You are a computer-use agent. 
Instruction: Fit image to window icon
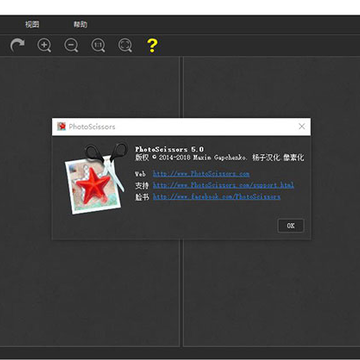[x=125, y=45]
